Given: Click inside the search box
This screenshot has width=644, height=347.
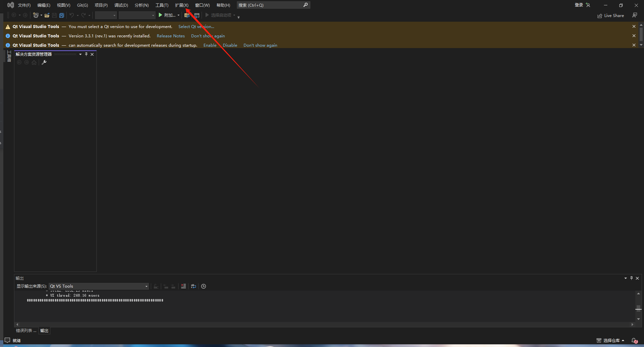Looking at the screenshot, I should click(270, 5).
